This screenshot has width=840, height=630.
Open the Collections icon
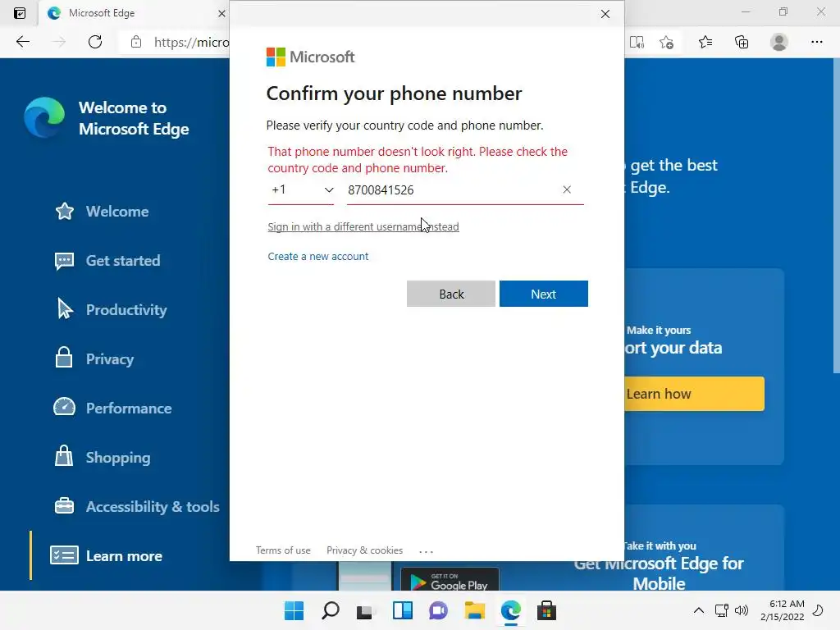point(742,42)
